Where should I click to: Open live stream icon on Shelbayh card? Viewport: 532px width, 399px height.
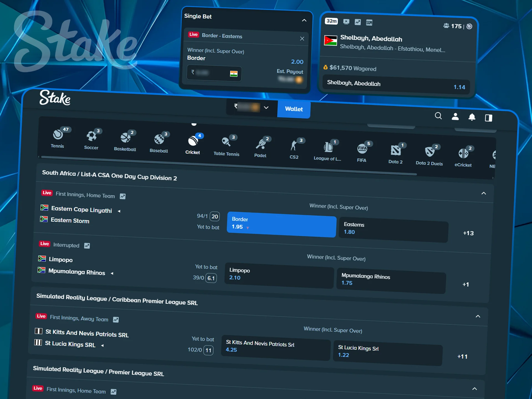pyautogui.click(x=346, y=22)
